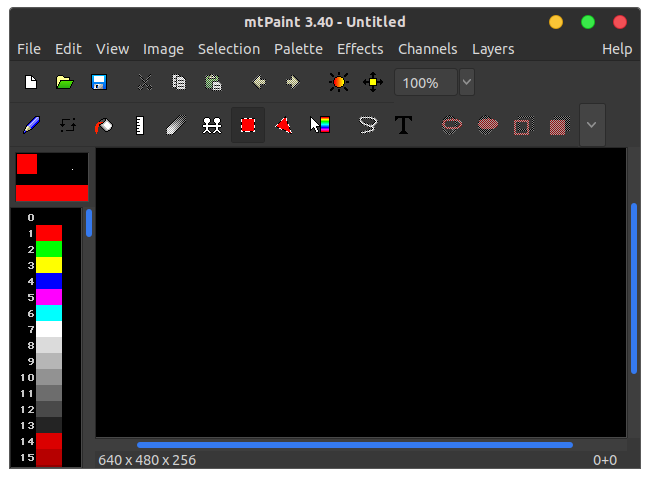The width and height of the screenshot is (650, 478).
Task: Pick magenta palette colour 5
Action: coord(49,297)
